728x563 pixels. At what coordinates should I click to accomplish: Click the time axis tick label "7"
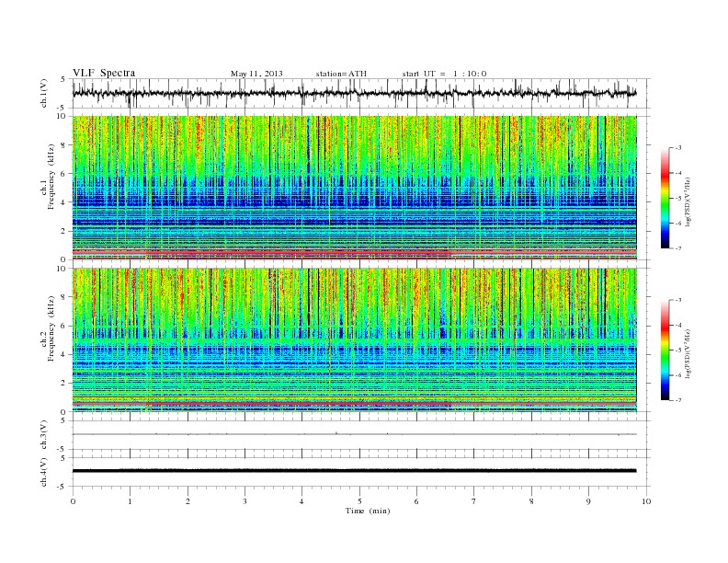474,501
